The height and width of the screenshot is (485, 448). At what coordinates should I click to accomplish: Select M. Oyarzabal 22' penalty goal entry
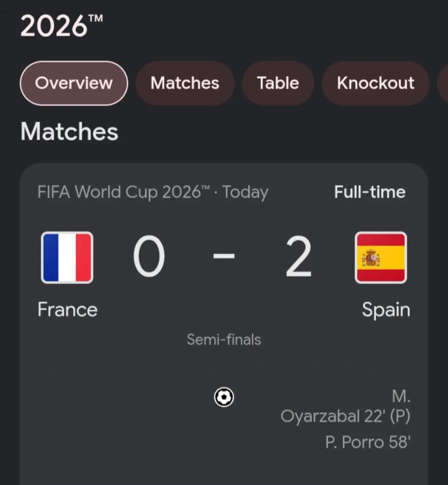click(346, 406)
